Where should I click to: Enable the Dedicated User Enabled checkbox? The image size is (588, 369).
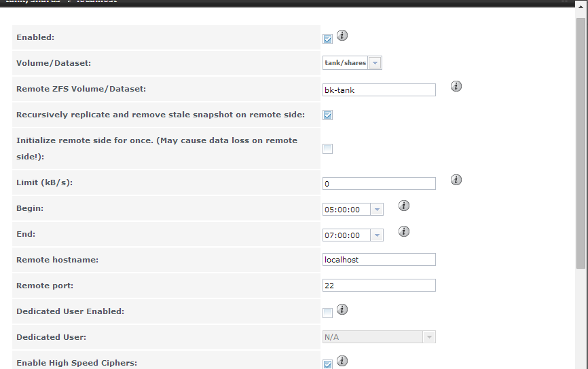tap(327, 313)
